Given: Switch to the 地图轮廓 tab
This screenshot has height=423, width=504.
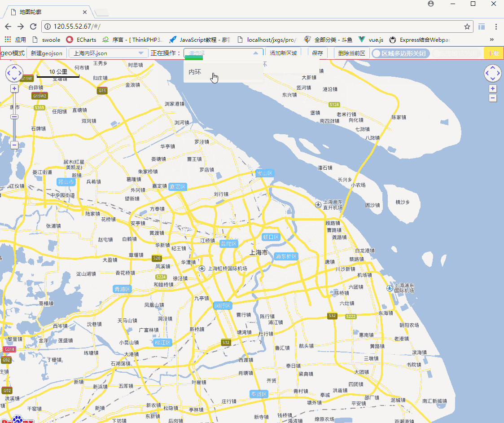Looking at the screenshot, I should point(48,12).
